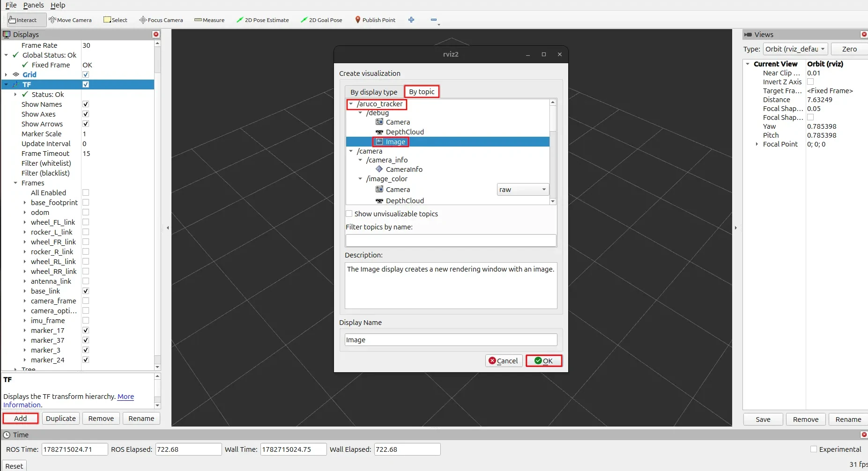Save the current view
The height and width of the screenshot is (471, 868).
pos(763,419)
